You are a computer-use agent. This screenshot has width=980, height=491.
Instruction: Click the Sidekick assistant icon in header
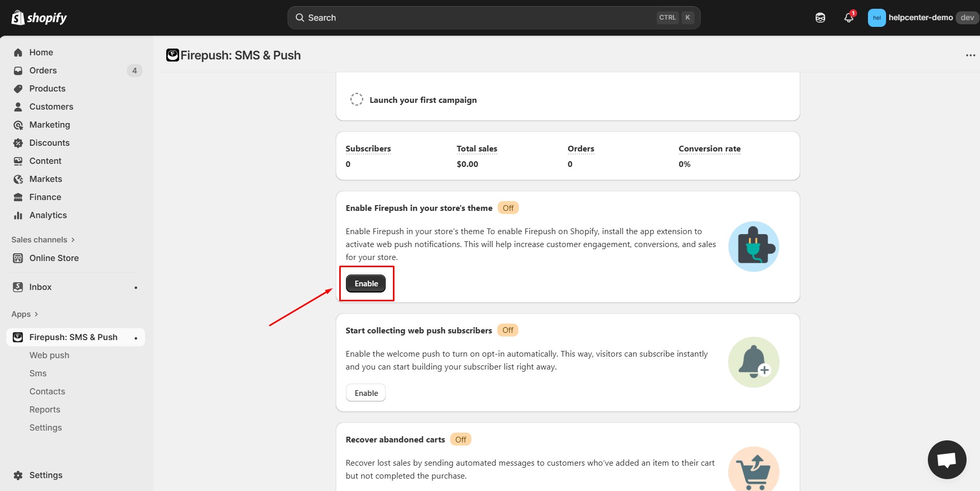(x=820, y=18)
